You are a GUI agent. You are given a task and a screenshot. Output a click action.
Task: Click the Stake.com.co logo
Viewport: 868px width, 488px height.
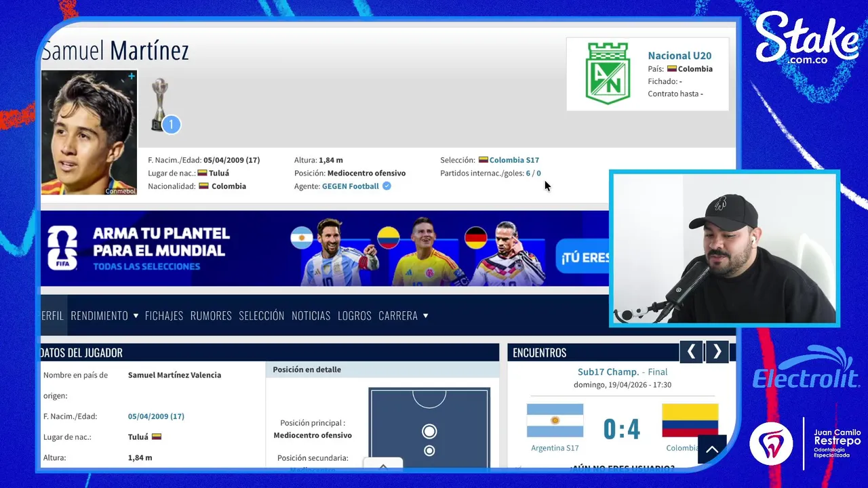(807, 38)
